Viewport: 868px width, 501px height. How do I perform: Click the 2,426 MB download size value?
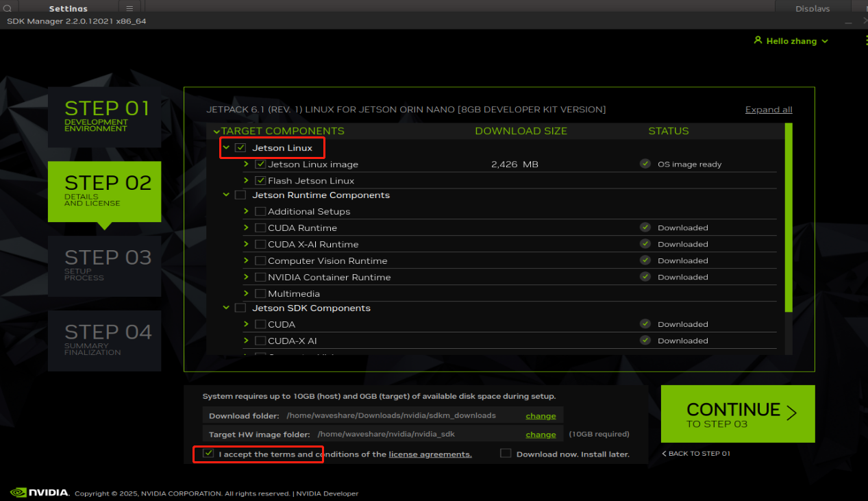(515, 164)
